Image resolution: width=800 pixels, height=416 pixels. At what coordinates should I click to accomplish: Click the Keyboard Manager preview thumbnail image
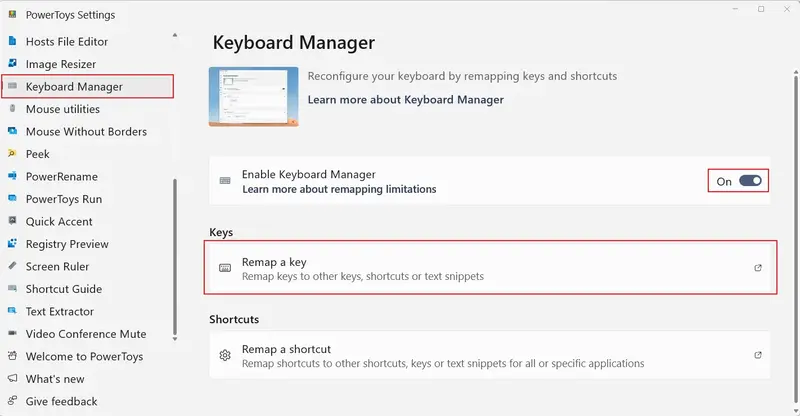254,97
